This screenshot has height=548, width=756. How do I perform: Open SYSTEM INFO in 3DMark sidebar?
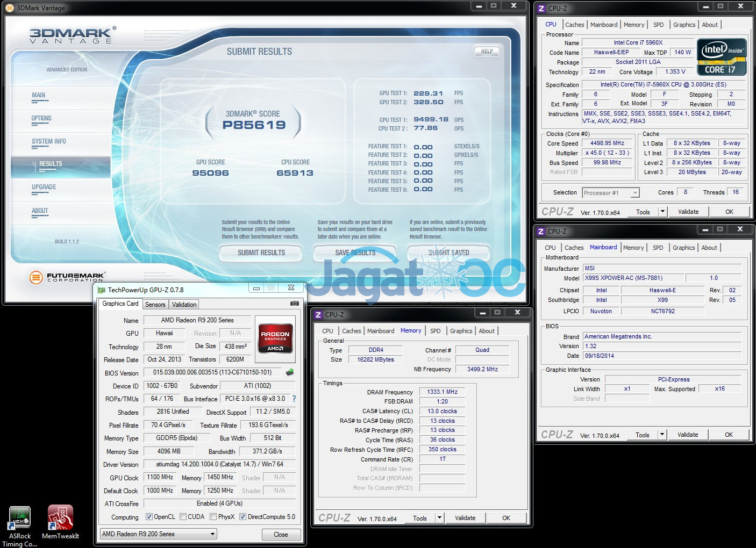click(x=49, y=141)
